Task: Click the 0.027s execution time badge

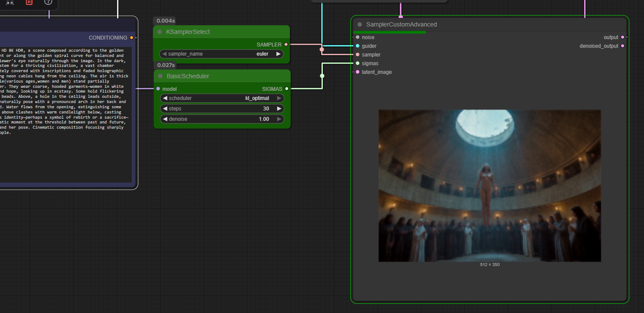Action: (x=166, y=65)
